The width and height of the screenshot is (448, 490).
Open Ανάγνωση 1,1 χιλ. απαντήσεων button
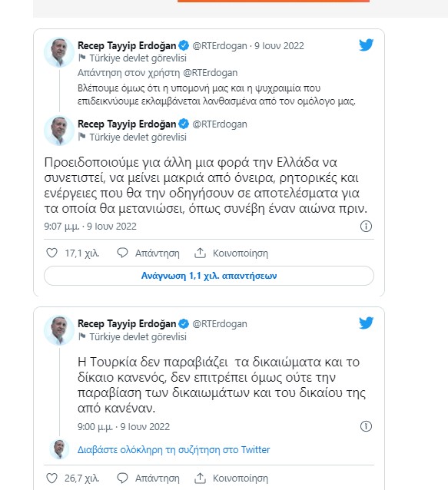click(209, 276)
